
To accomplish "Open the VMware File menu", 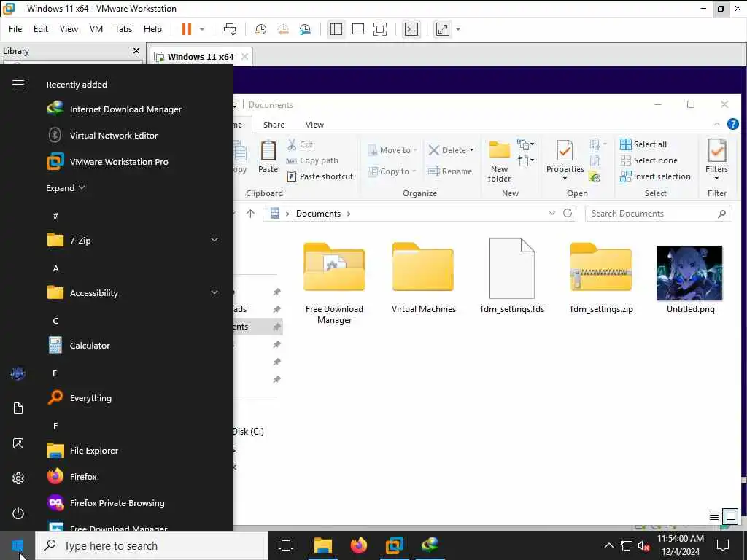I will 15,29.
